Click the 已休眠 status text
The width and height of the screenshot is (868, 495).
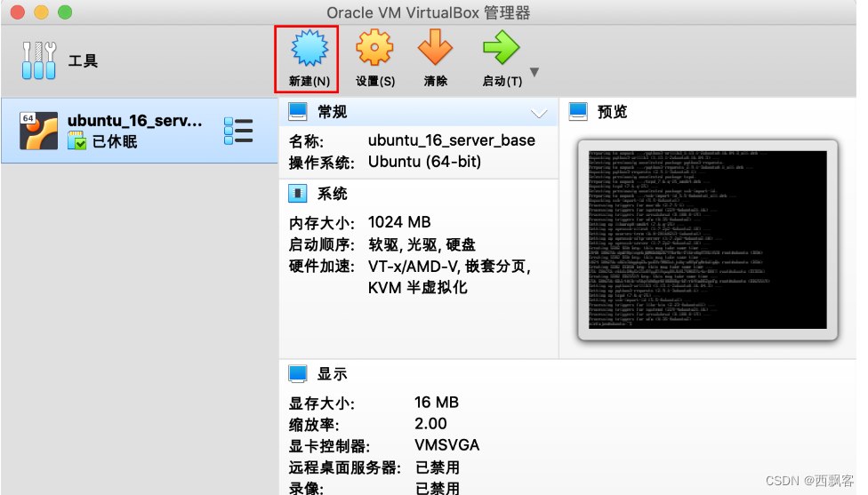point(115,141)
